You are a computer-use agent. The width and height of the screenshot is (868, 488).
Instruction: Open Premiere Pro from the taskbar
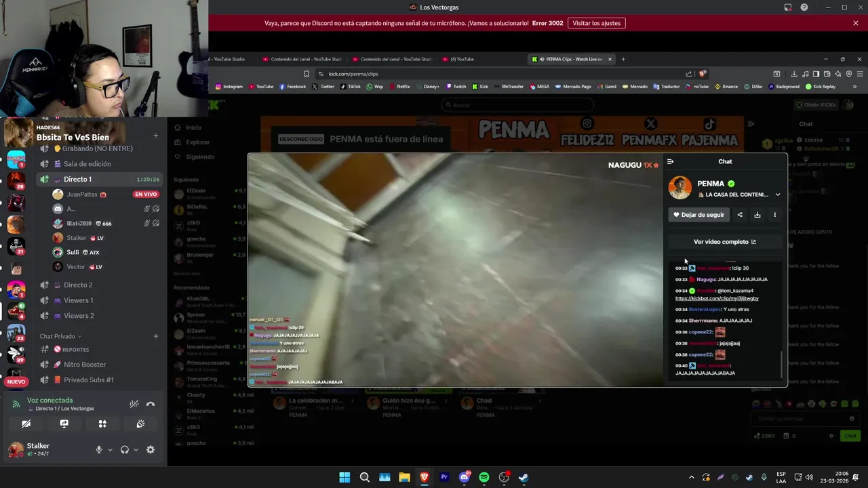coord(444,477)
